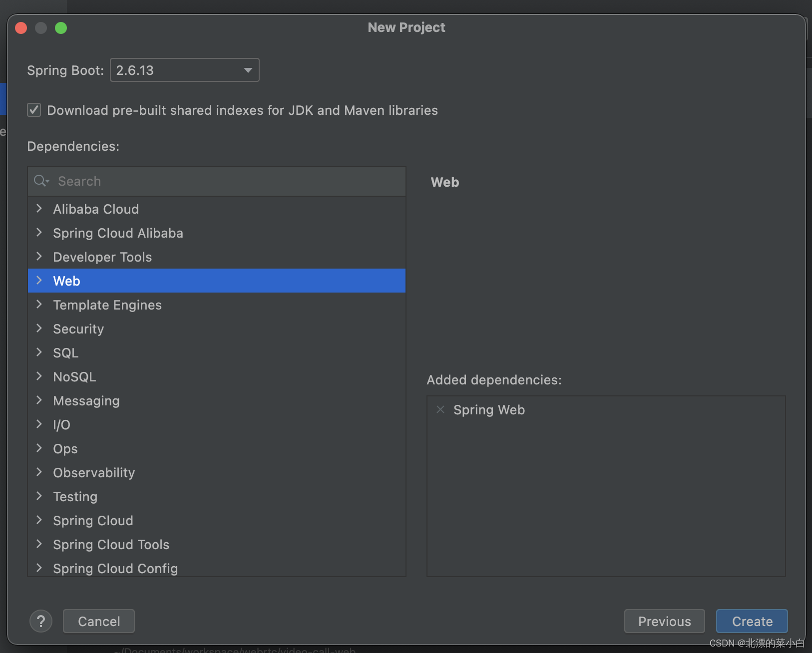Select the SQL row
Screen dimensions: 812x653
(217, 352)
